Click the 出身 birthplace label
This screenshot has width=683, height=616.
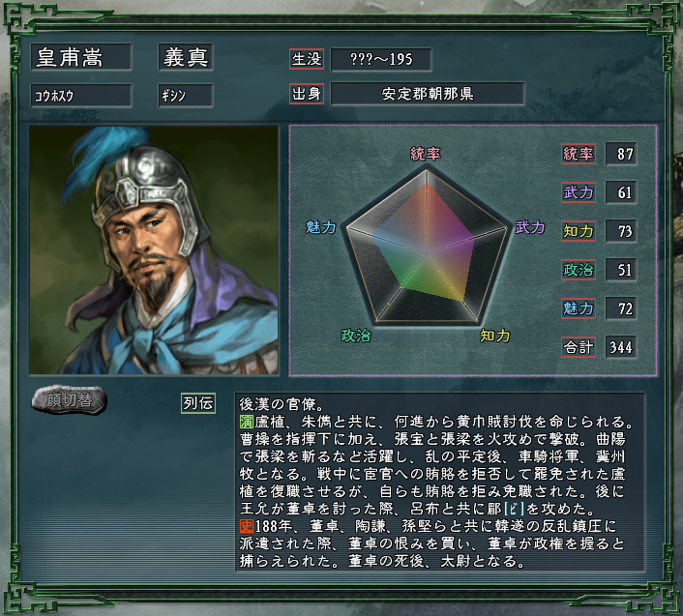pyautogui.click(x=307, y=93)
